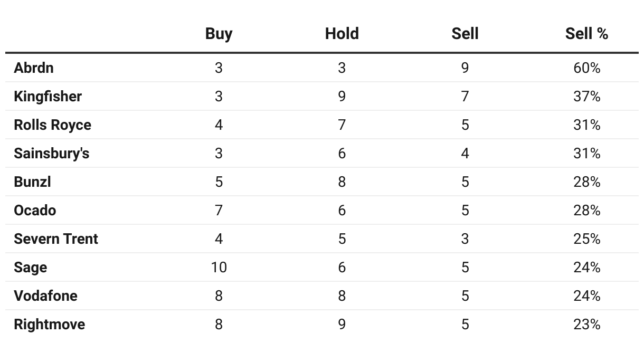Select the Severn Trent row label
644x343 pixels.
point(56,239)
